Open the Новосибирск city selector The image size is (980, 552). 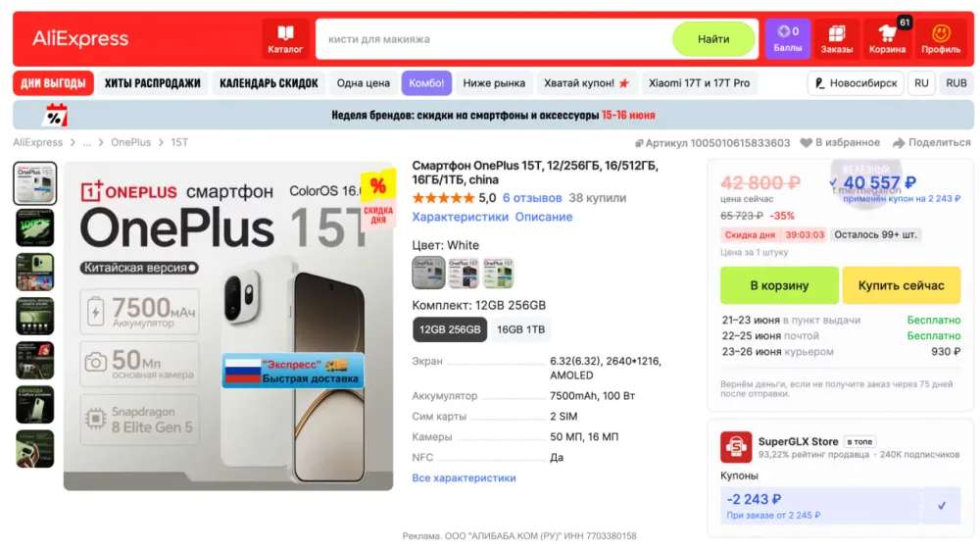855,83
